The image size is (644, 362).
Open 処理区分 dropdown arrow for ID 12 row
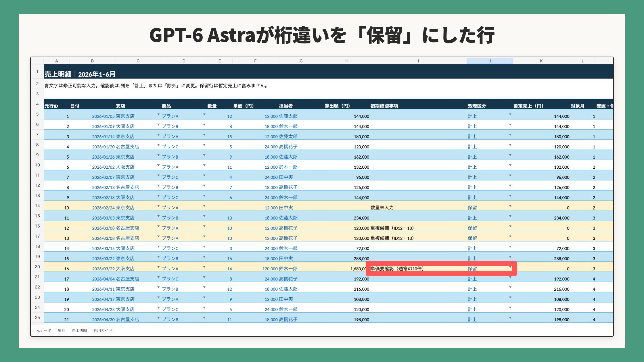point(510,226)
